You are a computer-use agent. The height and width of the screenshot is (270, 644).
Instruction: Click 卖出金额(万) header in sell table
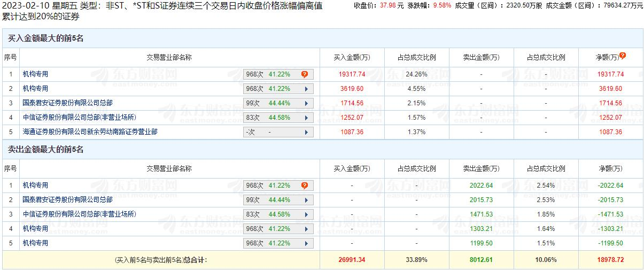[x=481, y=168]
